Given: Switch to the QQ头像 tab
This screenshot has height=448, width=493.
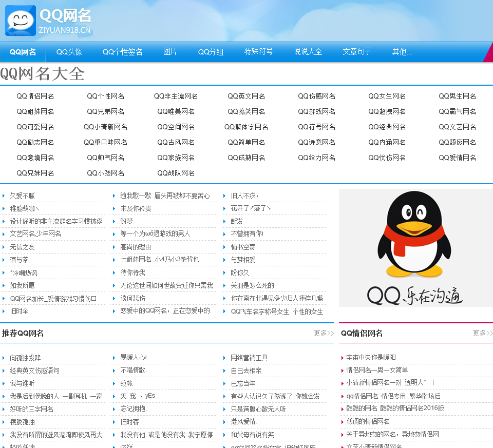Looking at the screenshot, I should 69,52.
